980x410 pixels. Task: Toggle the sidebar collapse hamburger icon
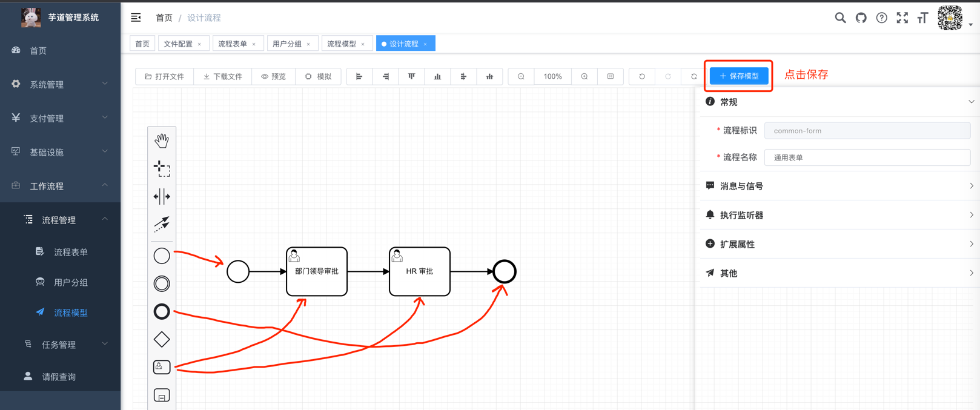[x=136, y=18]
